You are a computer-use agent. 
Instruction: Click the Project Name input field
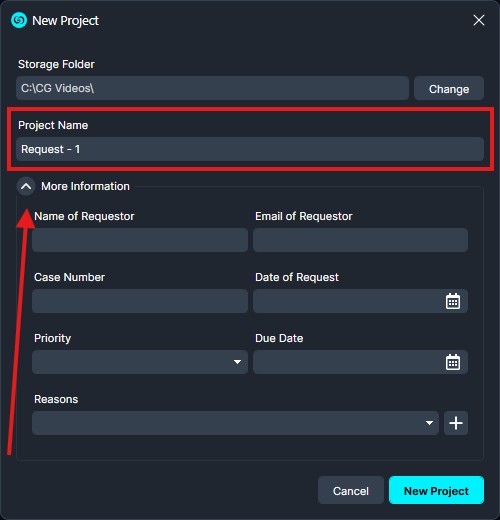250,149
